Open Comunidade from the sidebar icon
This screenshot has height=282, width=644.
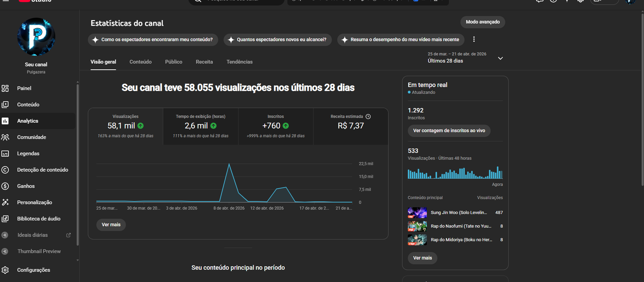(x=5, y=137)
